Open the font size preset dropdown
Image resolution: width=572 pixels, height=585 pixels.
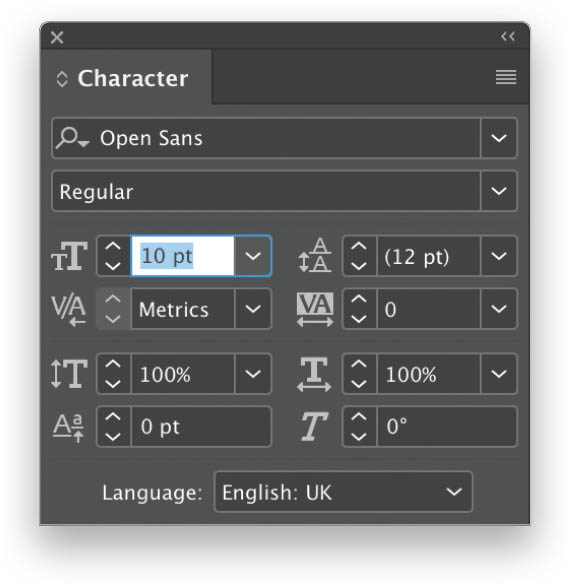[253, 256]
